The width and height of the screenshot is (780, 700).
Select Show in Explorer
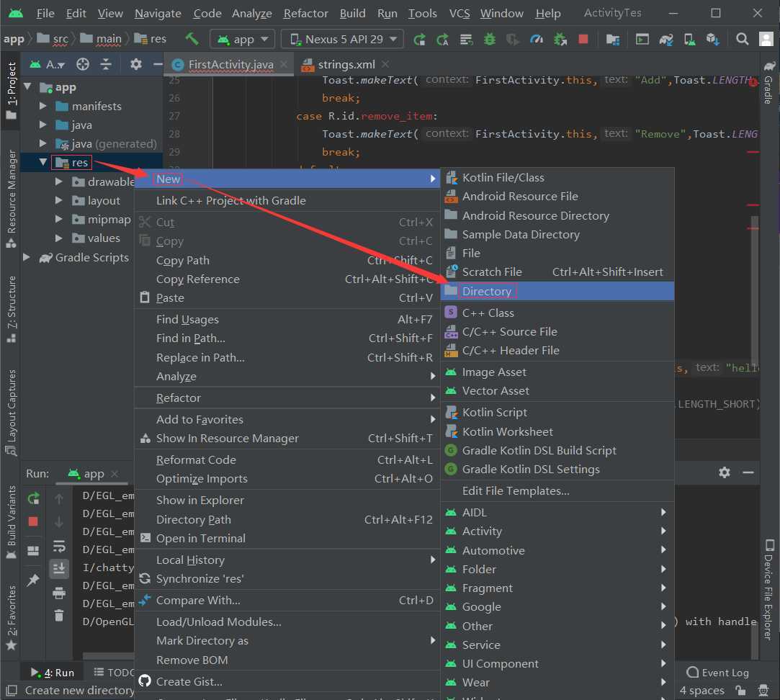(x=287, y=500)
